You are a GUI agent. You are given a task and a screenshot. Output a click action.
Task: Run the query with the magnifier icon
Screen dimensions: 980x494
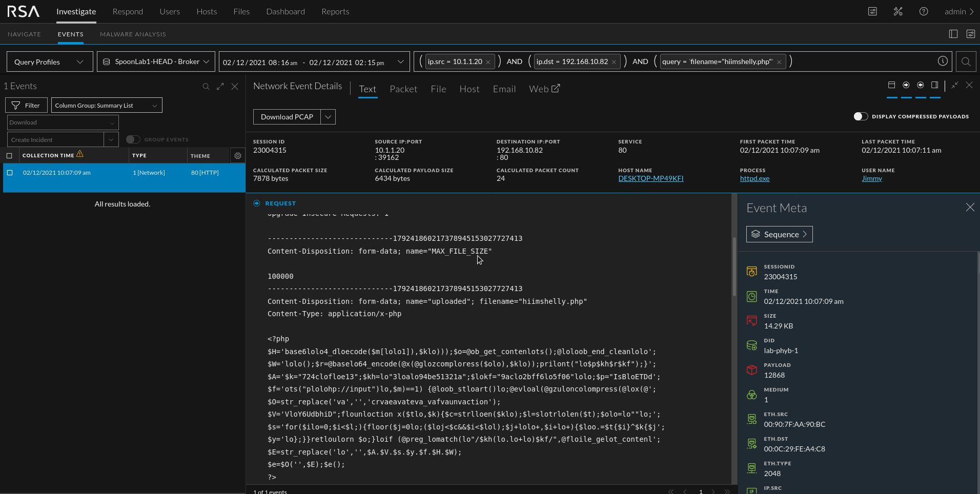click(x=966, y=61)
